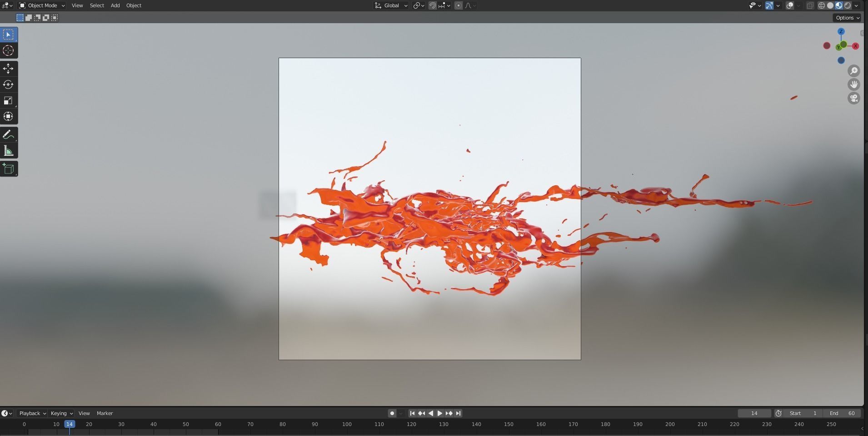Expand the Options menu in the header

click(x=846, y=18)
